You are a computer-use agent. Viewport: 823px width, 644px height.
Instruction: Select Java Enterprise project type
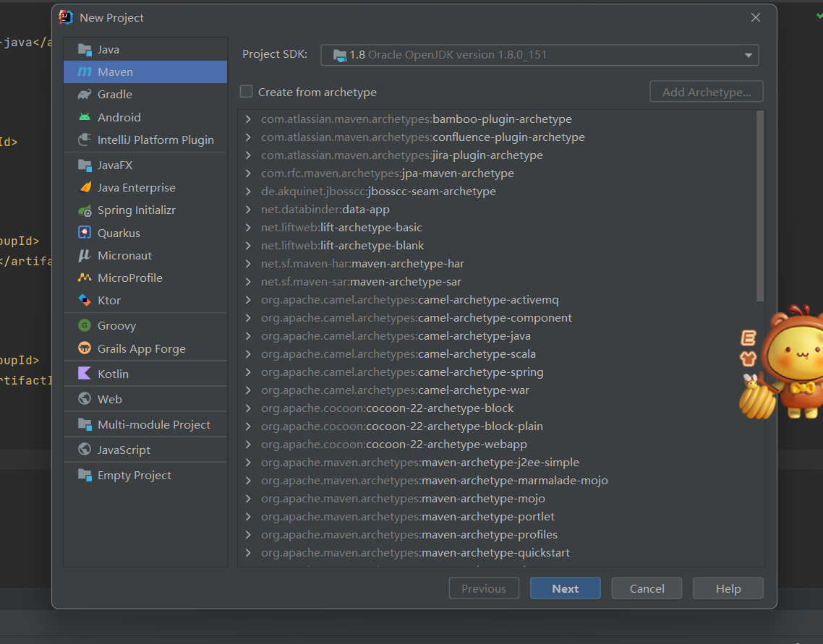coord(145,188)
